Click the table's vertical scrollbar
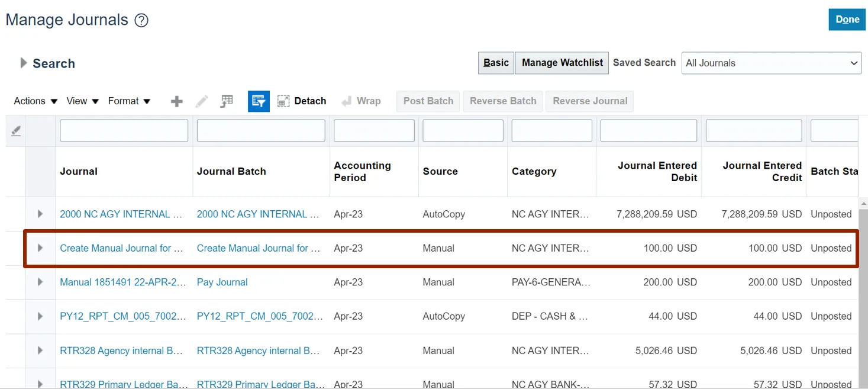 (x=863, y=296)
